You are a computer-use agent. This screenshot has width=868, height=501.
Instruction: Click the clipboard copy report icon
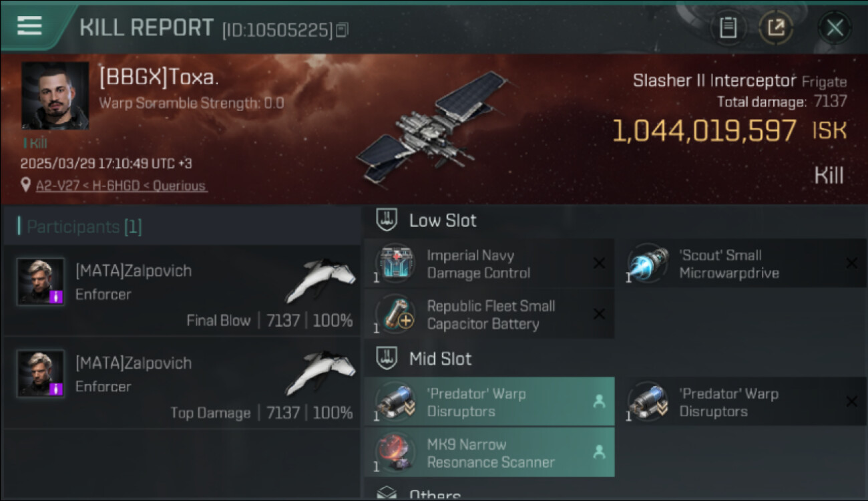pos(728,28)
